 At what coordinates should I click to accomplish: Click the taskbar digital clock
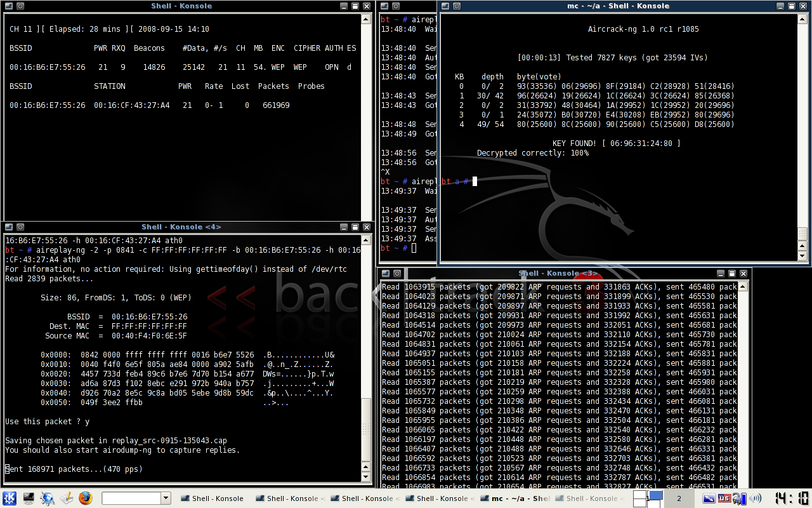point(792,498)
